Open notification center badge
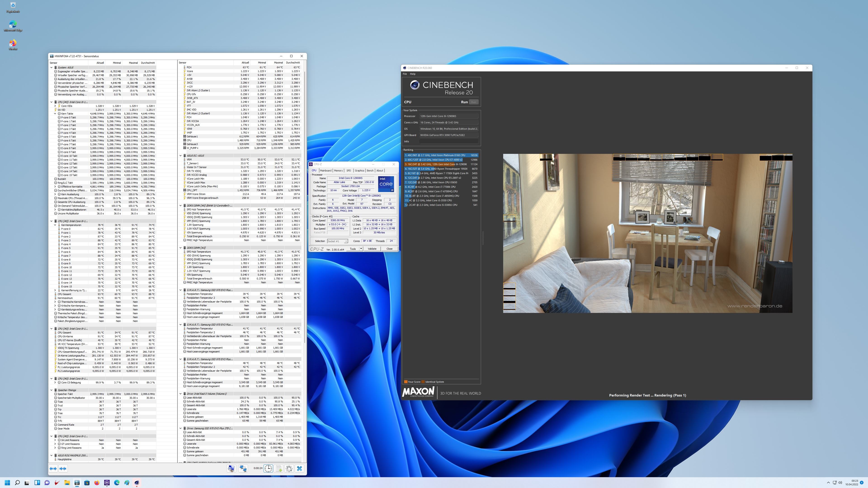Screen dimensions: 868x488 [x=862, y=483]
